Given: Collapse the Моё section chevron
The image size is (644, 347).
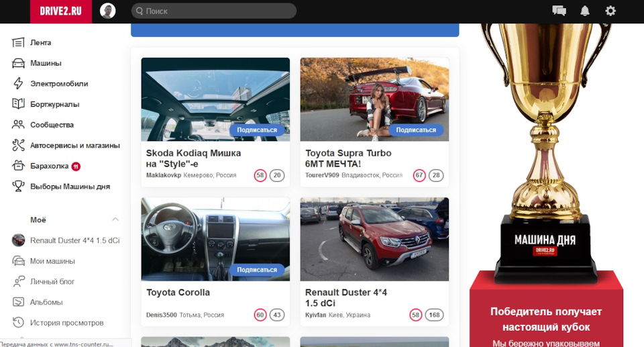Looking at the screenshot, I should (x=115, y=219).
